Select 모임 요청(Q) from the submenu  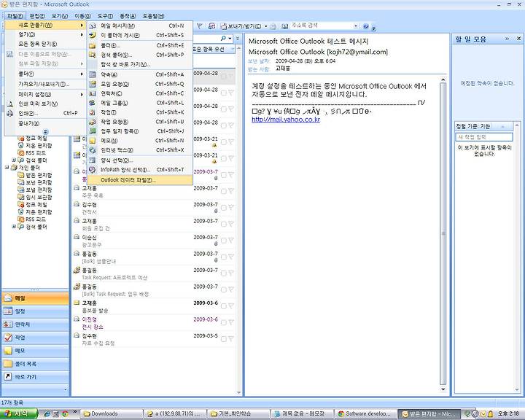[140, 84]
